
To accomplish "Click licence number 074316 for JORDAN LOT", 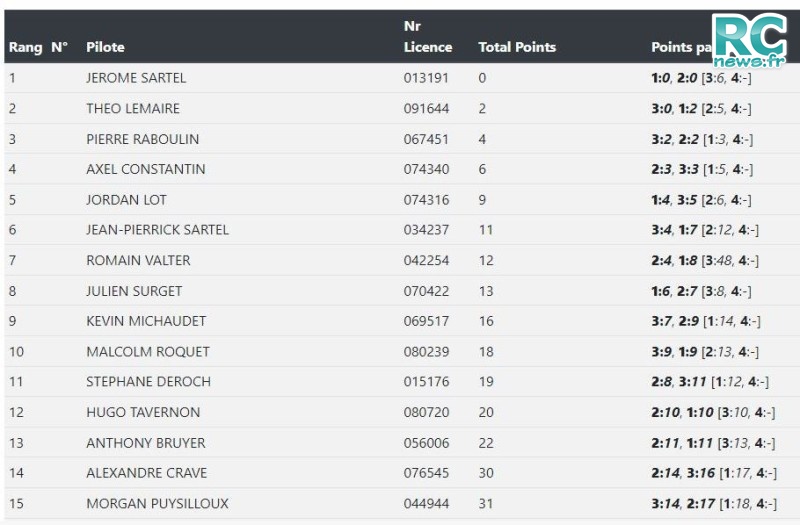I will (x=426, y=200).
